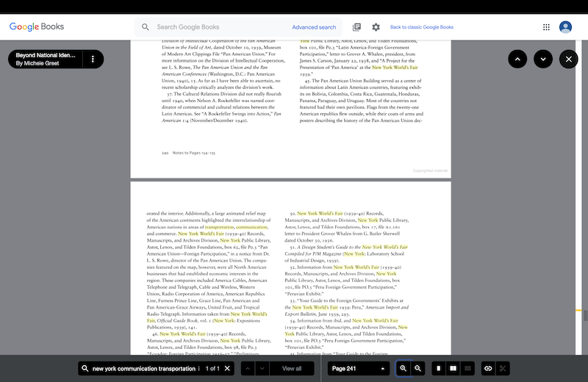This screenshot has height=382, width=588.
Task: Open the Page 241 dropdown
Action: 359,368
